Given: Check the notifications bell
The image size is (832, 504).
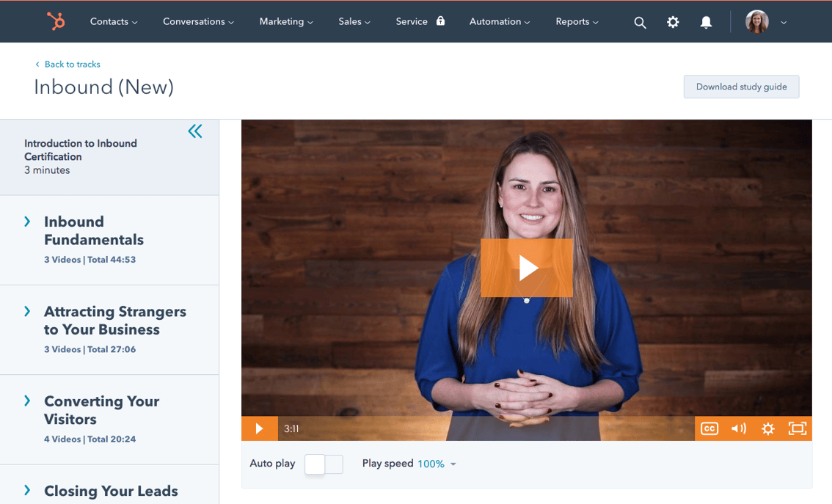Looking at the screenshot, I should click(x=705, y=22).
